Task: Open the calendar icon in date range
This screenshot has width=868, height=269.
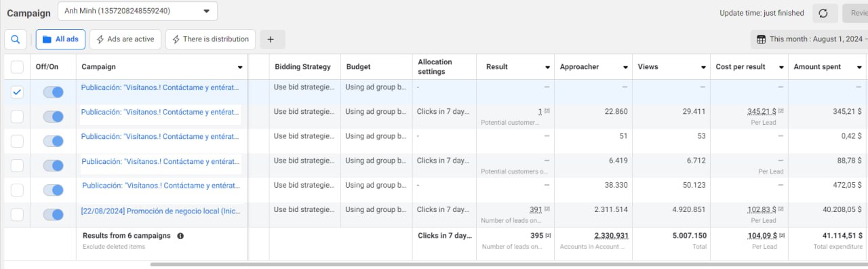Action: tap(761, 39)
